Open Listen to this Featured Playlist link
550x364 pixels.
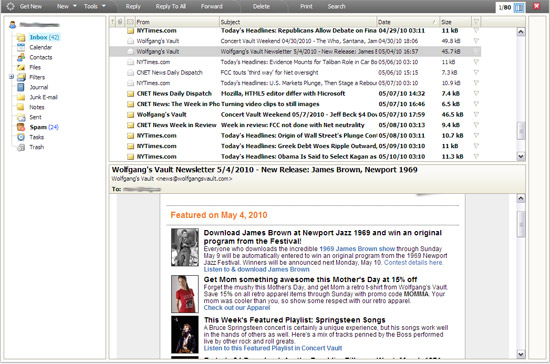(x=273, y=348)
